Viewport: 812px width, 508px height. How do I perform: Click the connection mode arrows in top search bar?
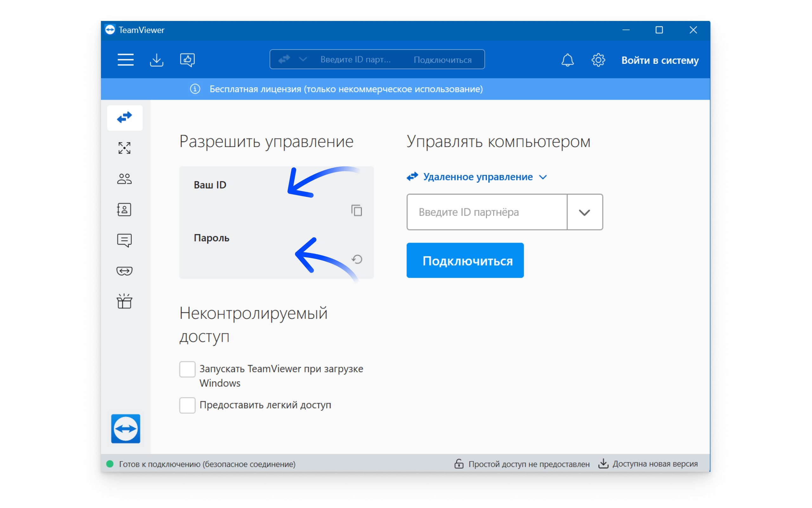pyautogui.click(x=284, y=59)
